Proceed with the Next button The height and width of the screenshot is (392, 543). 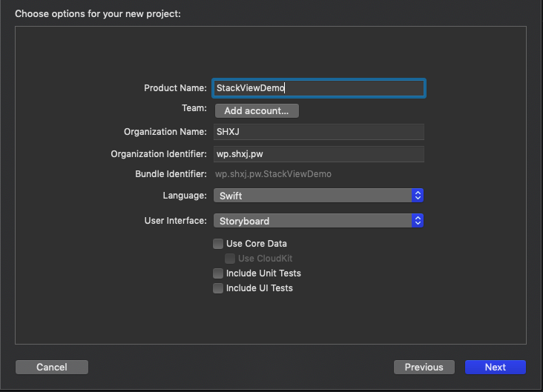[x=495, y=368]
